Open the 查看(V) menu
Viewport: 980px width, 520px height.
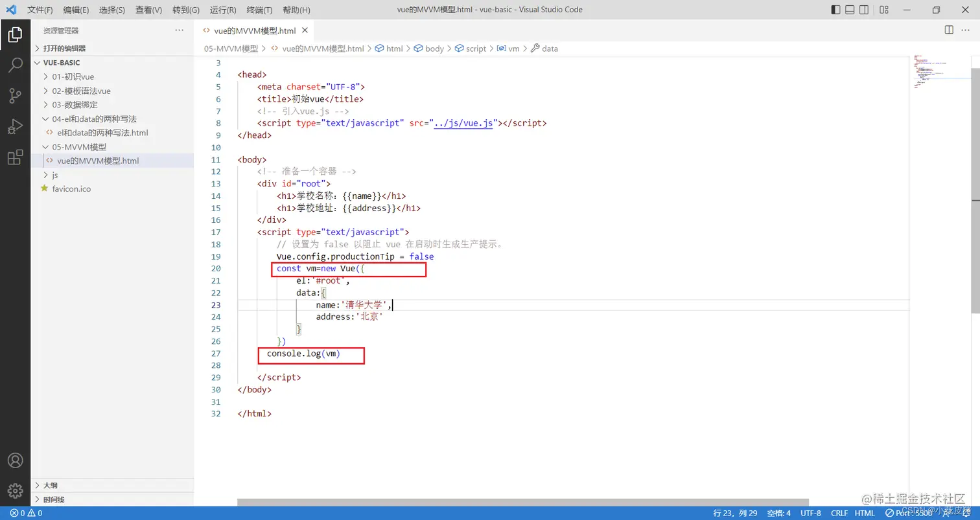pyautogui.click(x=148, y=10)
